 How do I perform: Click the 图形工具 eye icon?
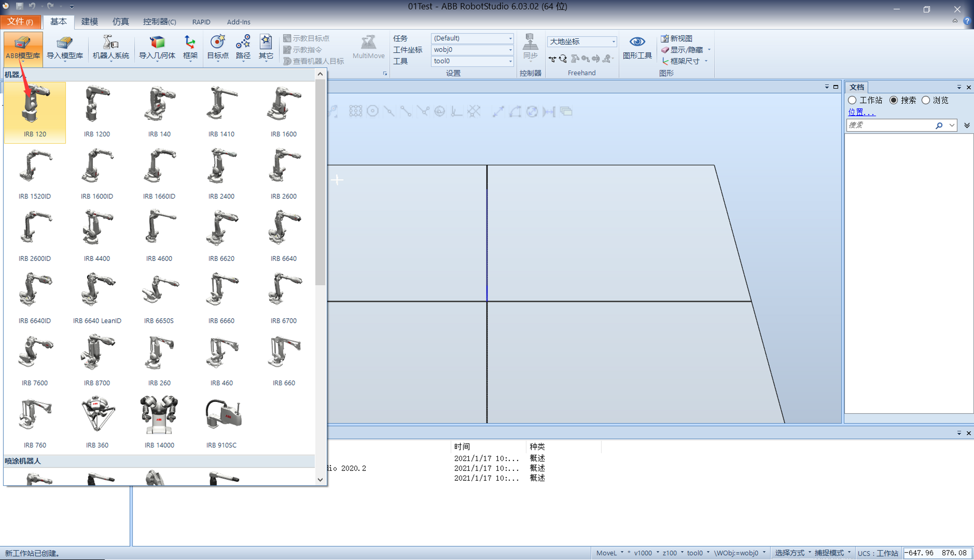click(x=637, y=42)
